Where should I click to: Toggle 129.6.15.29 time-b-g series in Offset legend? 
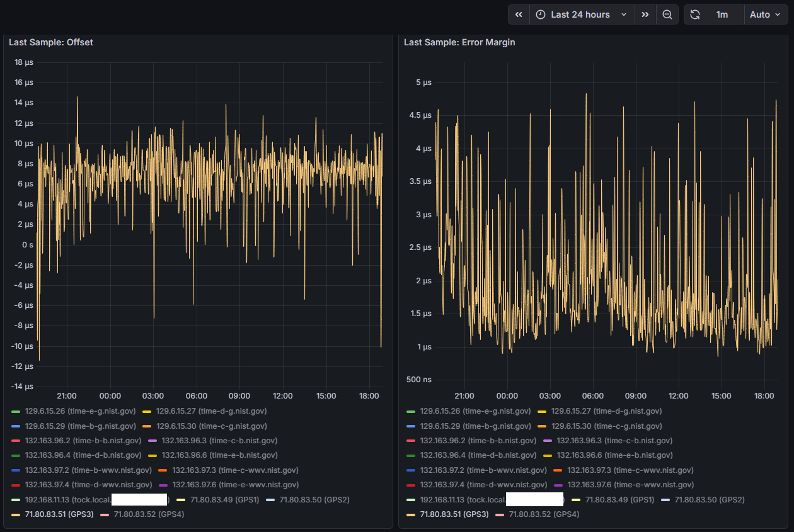point(80,426)
